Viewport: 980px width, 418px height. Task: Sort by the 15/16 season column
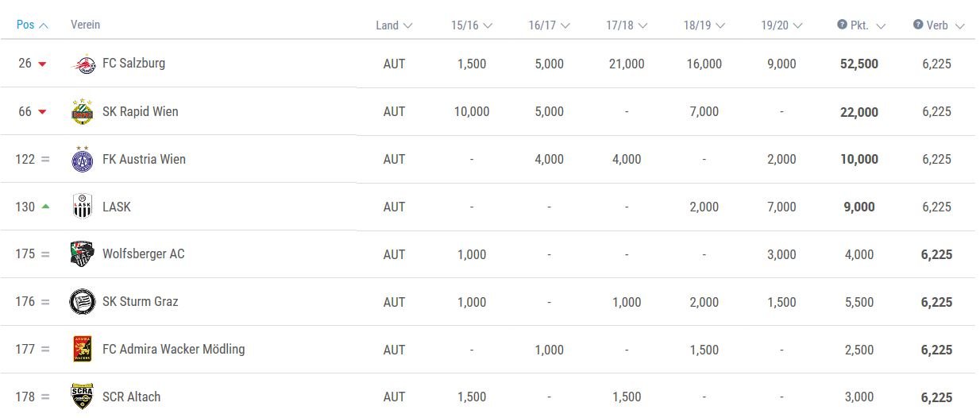[472, 25]
